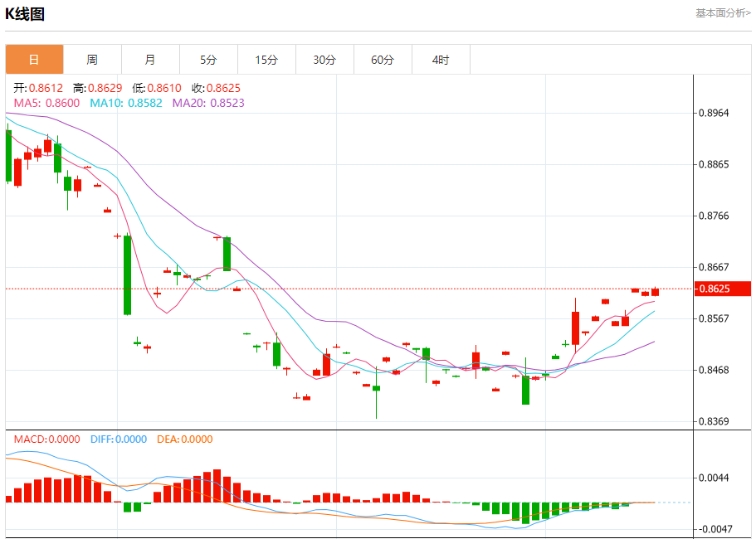Show the 5分 five-minute chart

pyautogui.click(x=208, y=60)
